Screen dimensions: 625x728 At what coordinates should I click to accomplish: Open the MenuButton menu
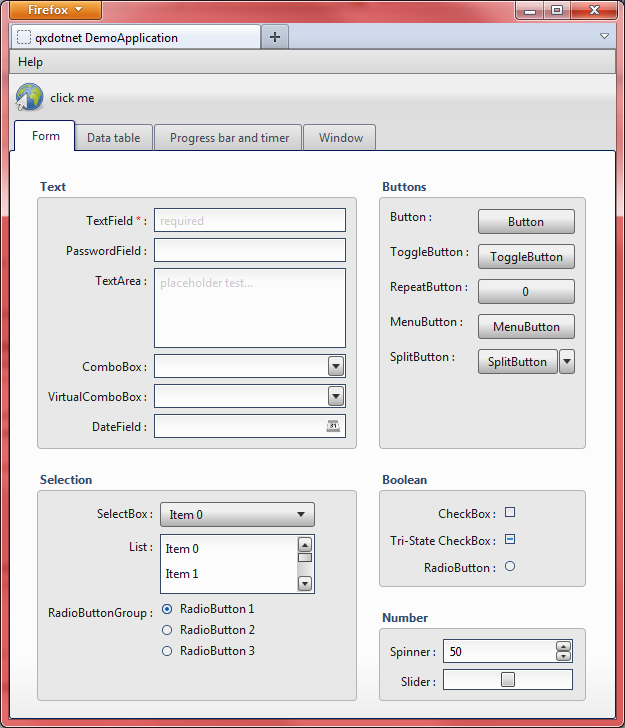[x=526, y=326]
